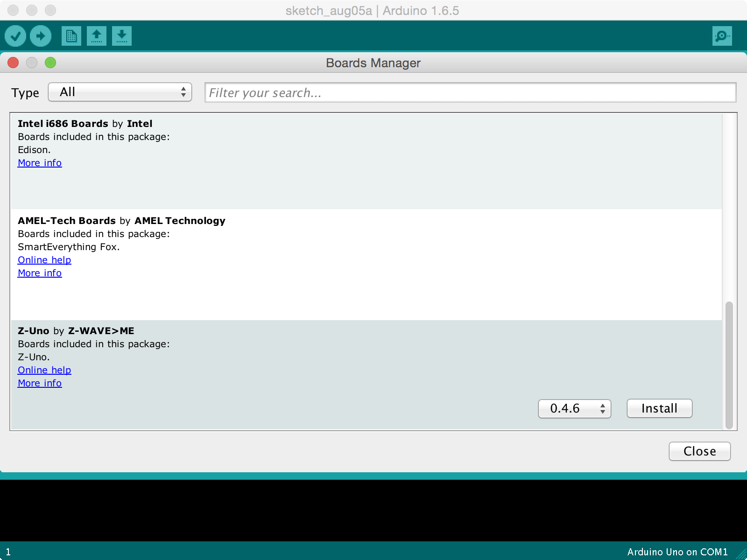Screen dimensions: 747x560
Task: Open a sketch with the Open icon
Action: [97, 36]
